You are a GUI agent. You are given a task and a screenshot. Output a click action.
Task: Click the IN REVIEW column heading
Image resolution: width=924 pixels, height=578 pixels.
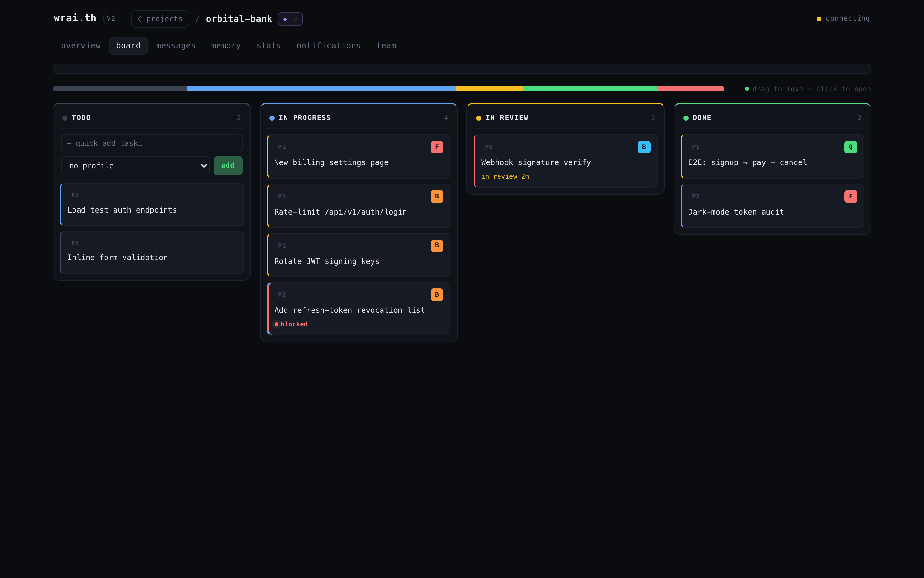tap(507, 118)
